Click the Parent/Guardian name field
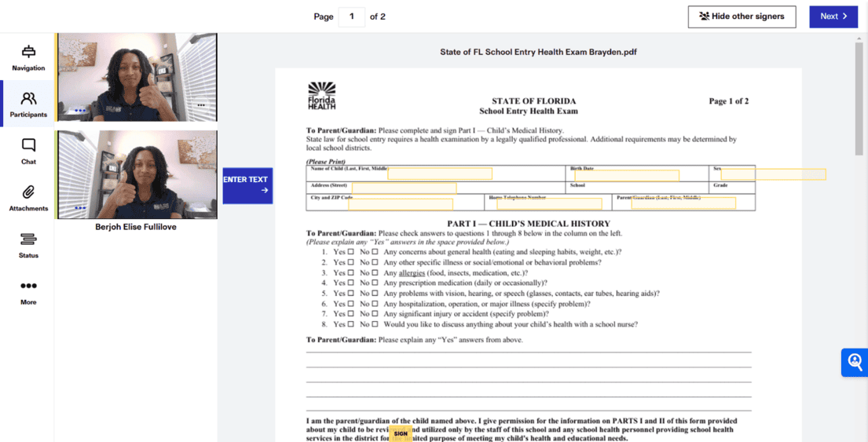This screenshot has width=868, height=442. coord(683,203)
